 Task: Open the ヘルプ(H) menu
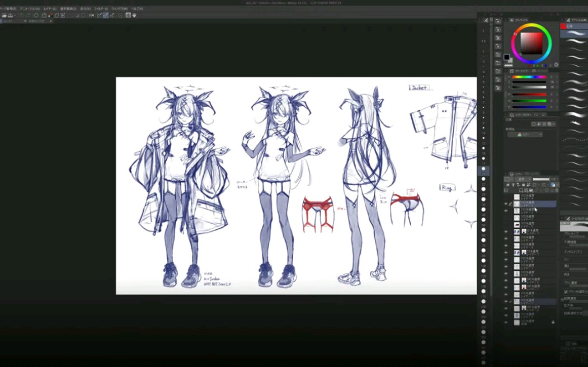click(137, 8)
